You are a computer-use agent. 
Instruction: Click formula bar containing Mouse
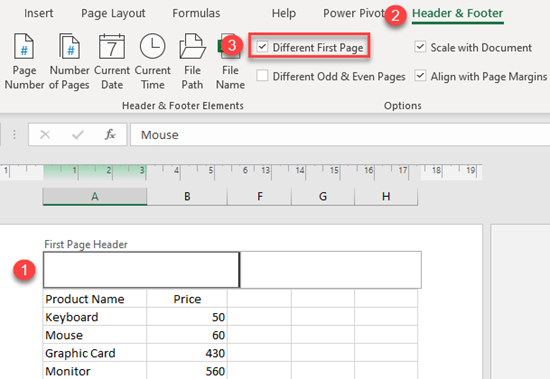click(340, 134)
